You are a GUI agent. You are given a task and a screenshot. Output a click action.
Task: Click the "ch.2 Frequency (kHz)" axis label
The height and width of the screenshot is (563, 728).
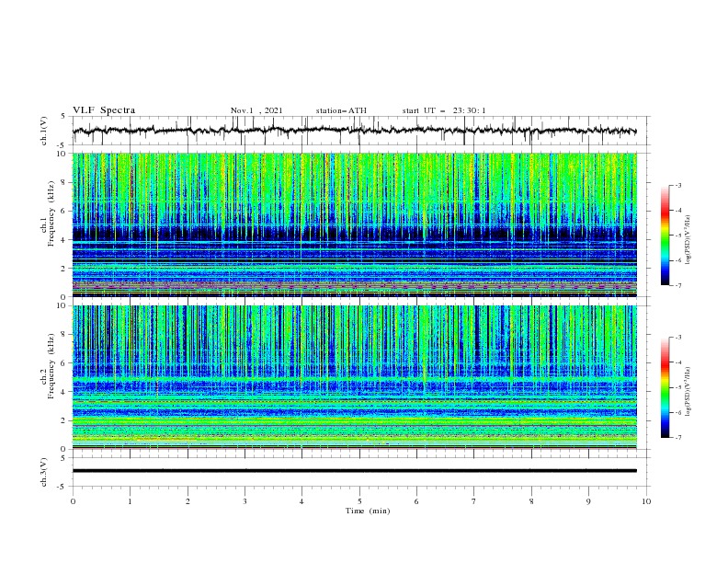(x=47, y=366)
